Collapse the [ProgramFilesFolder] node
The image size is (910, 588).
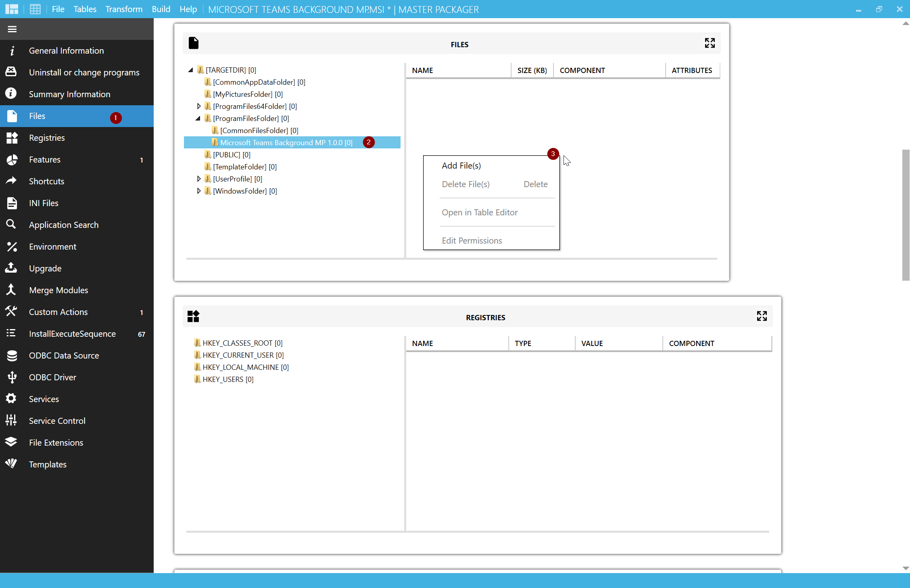click(x=198, y=119)
